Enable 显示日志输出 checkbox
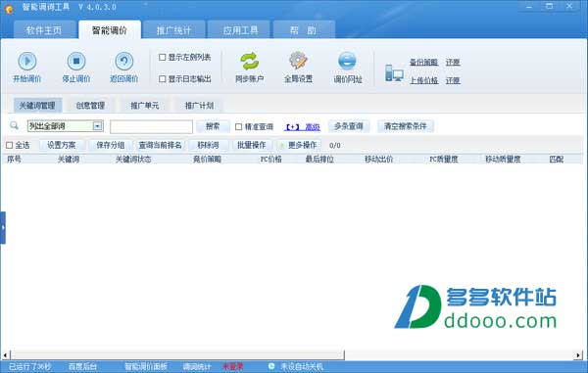This screenshot has width=588, height=373. [163, 79]
